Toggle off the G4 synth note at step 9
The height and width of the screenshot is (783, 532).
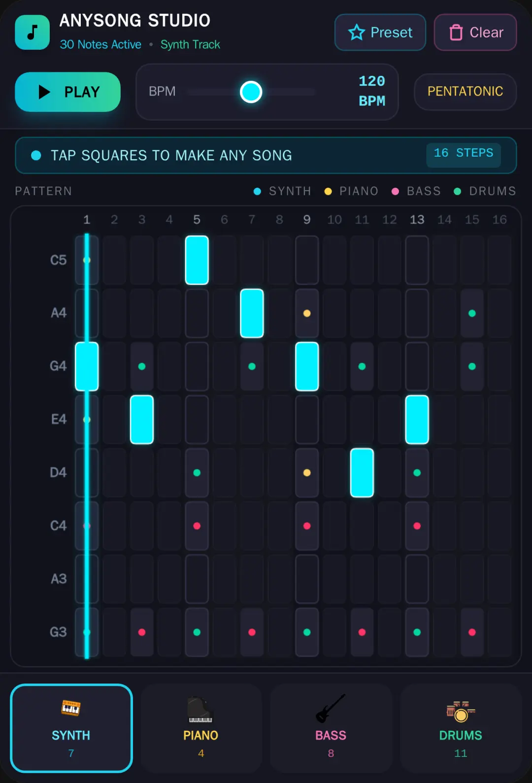click(x=307, y=366)
